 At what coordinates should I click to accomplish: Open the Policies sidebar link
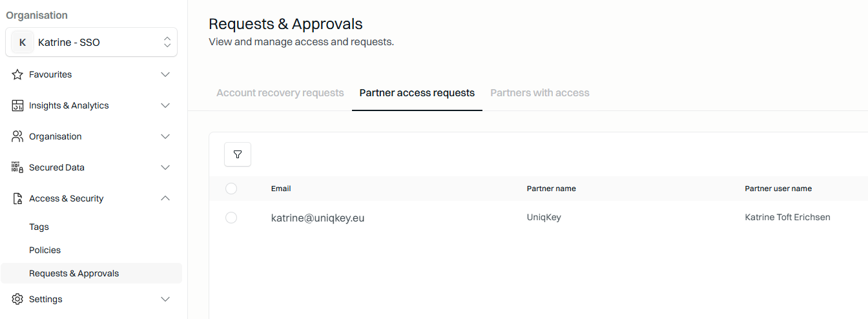(x=45, y=250)
